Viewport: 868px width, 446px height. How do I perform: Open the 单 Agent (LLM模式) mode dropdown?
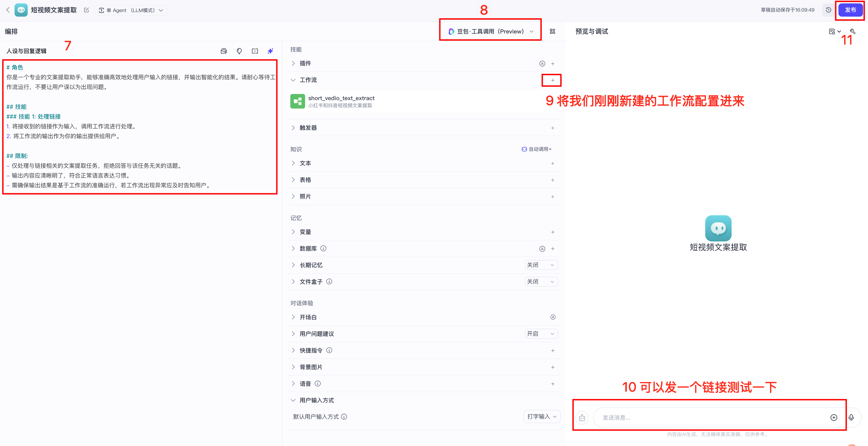(x=131, y=10)
